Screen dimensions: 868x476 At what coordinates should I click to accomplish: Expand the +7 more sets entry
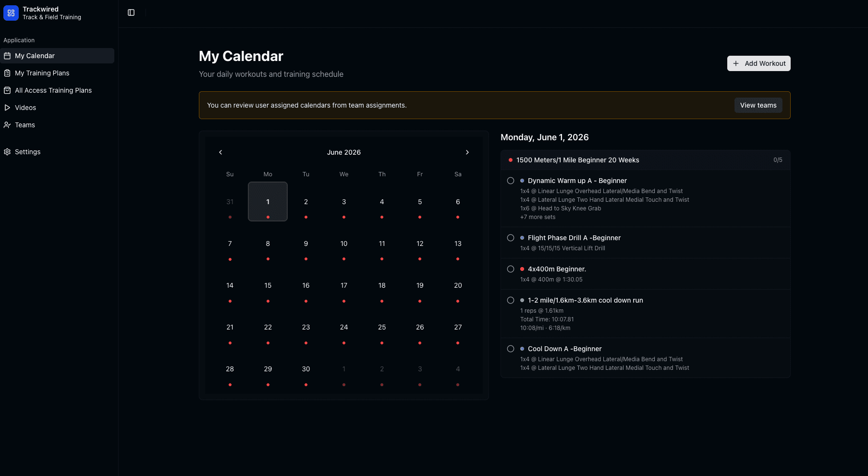point(538,217)
